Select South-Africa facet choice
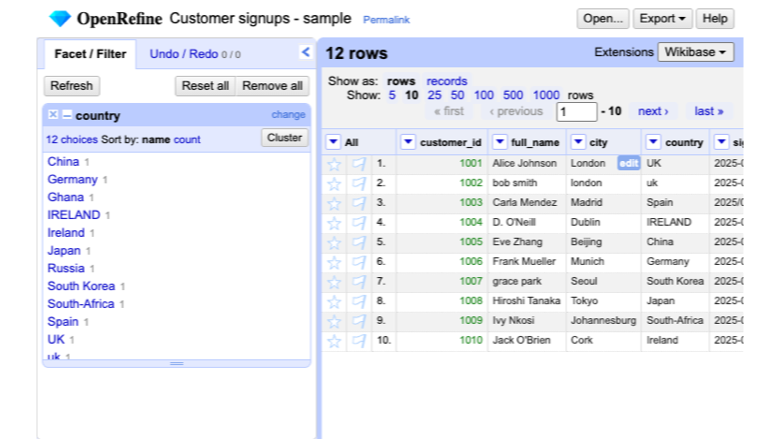This screenshot has height=439, width=780. (x=81, y=304)
